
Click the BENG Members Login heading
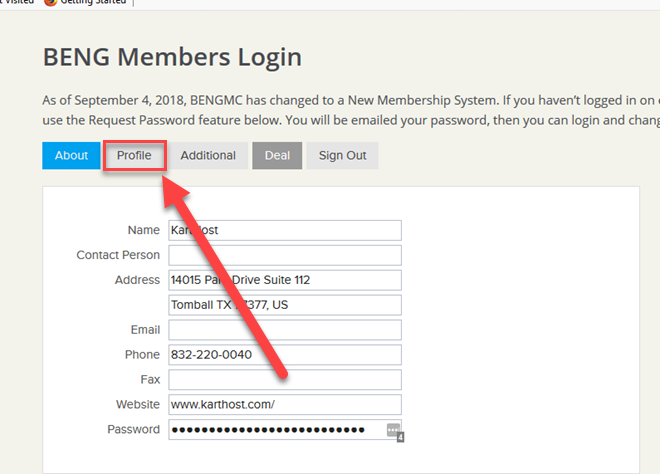[172, 57]
